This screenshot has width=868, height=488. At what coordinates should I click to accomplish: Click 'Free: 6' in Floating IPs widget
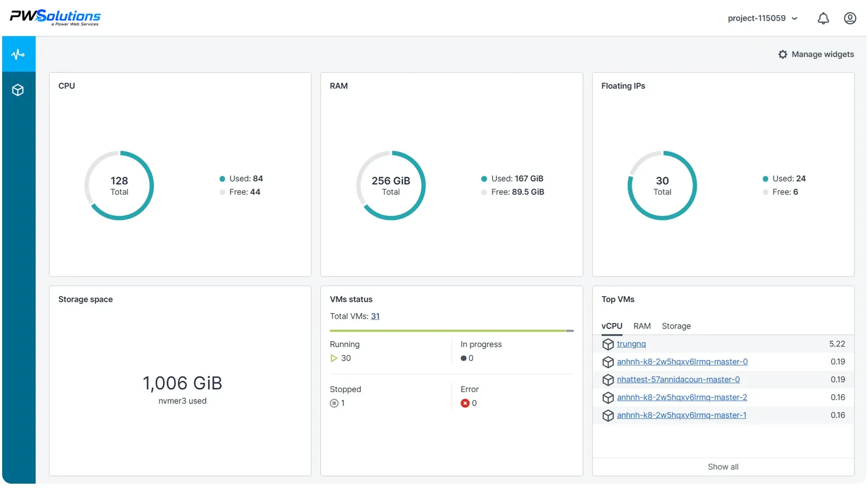pos(785,192)
